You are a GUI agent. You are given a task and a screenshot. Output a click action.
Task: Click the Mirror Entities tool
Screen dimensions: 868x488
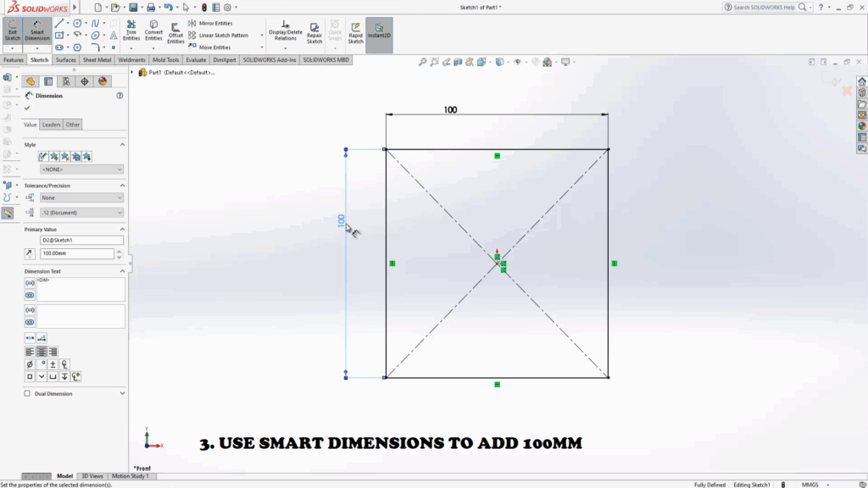tap(215, 24)
